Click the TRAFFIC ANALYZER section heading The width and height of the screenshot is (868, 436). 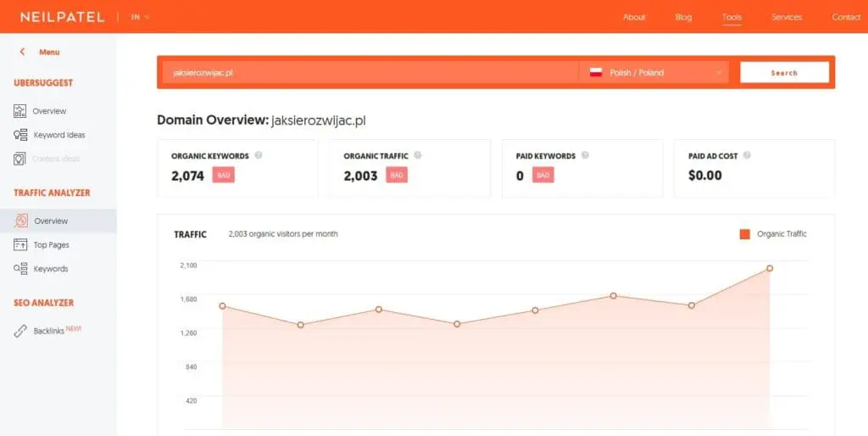52,193
